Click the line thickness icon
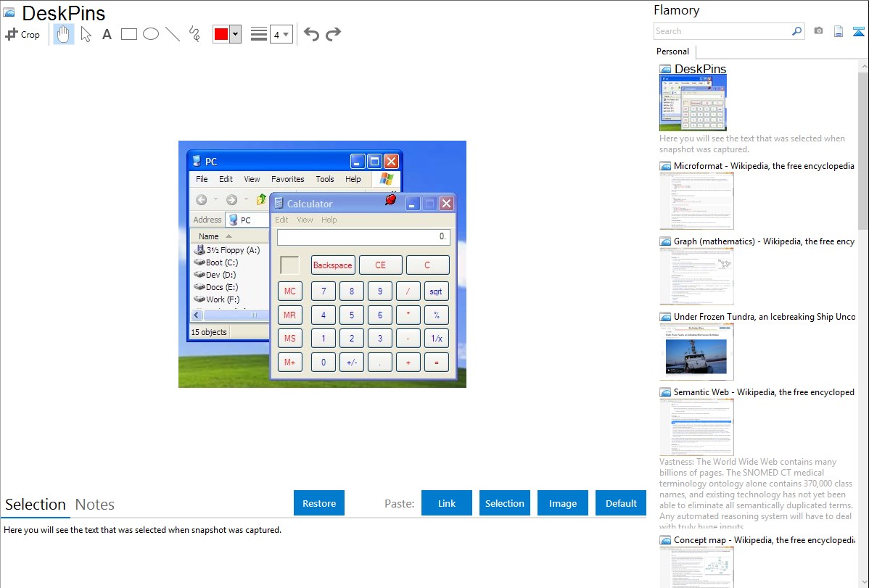 pos(258,34)
